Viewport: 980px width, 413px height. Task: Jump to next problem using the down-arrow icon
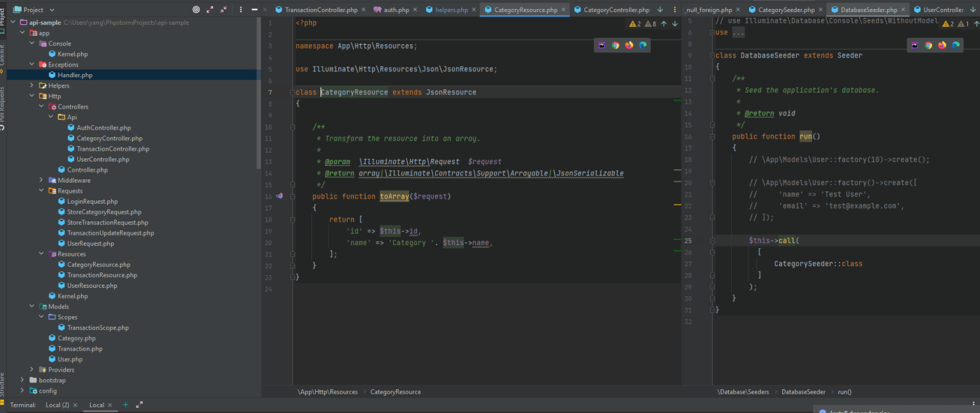[675, 24]
